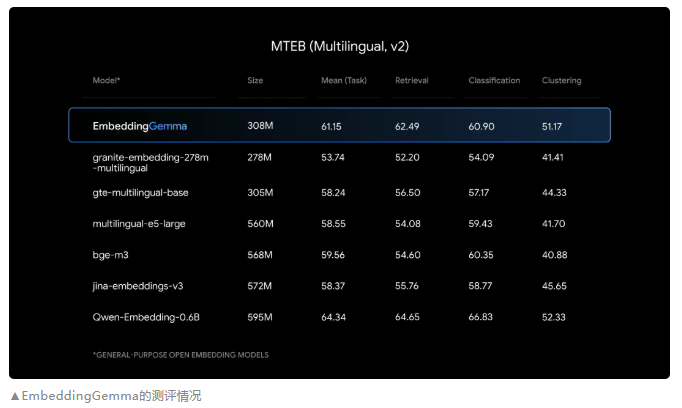Viewport: 682px width, 408px height.
Task: Click the clustering score 45.65
Action: [554, 286]
